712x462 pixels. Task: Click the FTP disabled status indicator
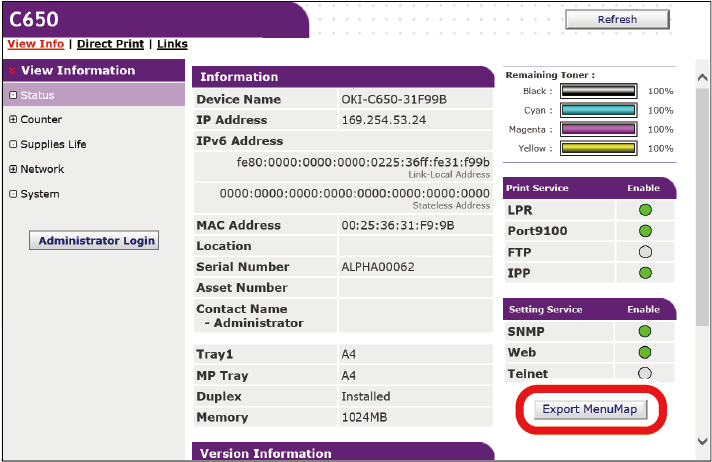pos(644,252)
